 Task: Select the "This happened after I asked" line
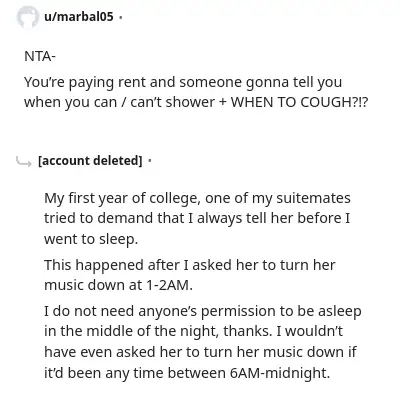(x=190, y=265)
